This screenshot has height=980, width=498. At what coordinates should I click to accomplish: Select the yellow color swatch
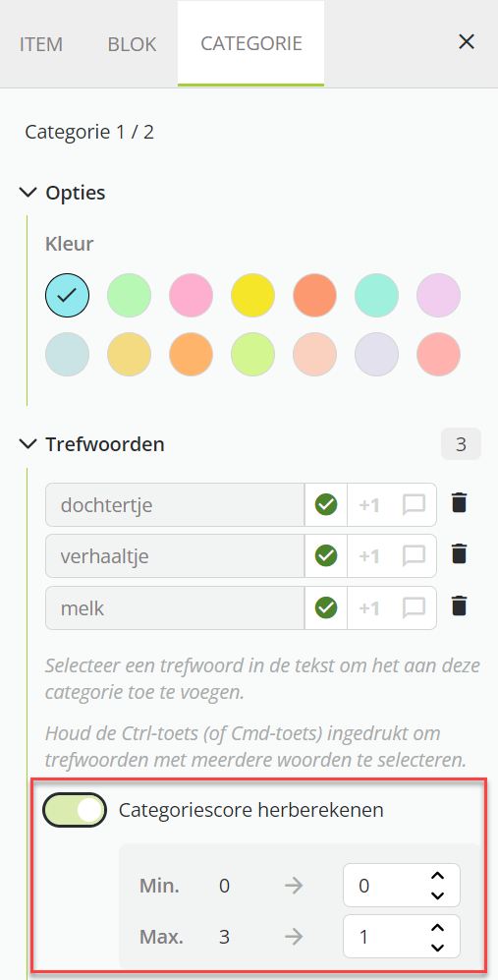coord(253,294)
